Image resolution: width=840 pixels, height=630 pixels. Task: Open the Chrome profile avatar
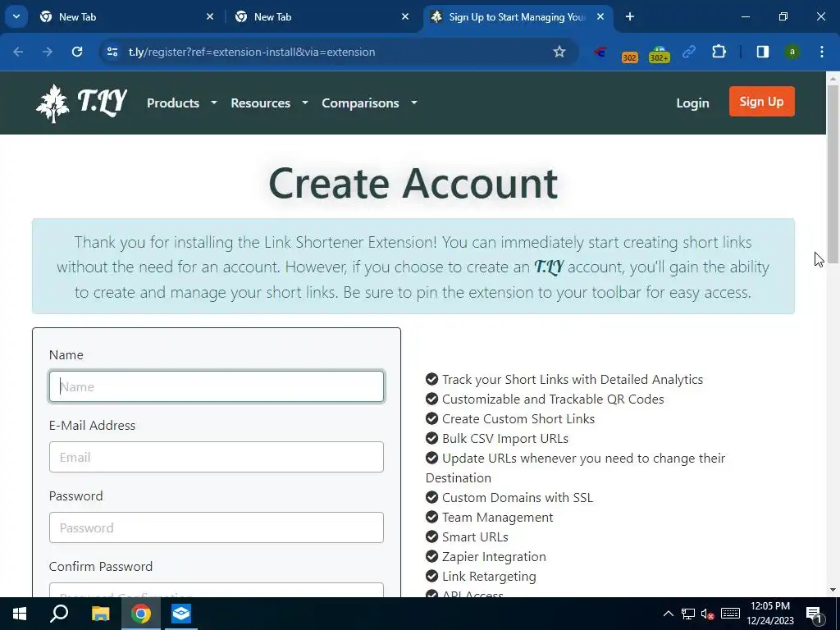(792, 52)
